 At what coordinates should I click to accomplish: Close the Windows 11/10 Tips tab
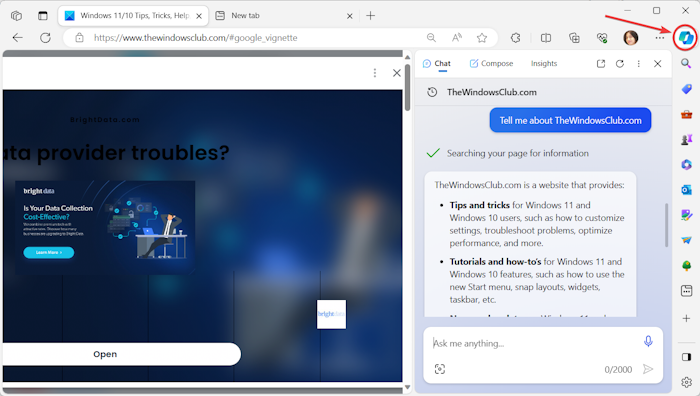pyautogui.click(x=199, y=16)
